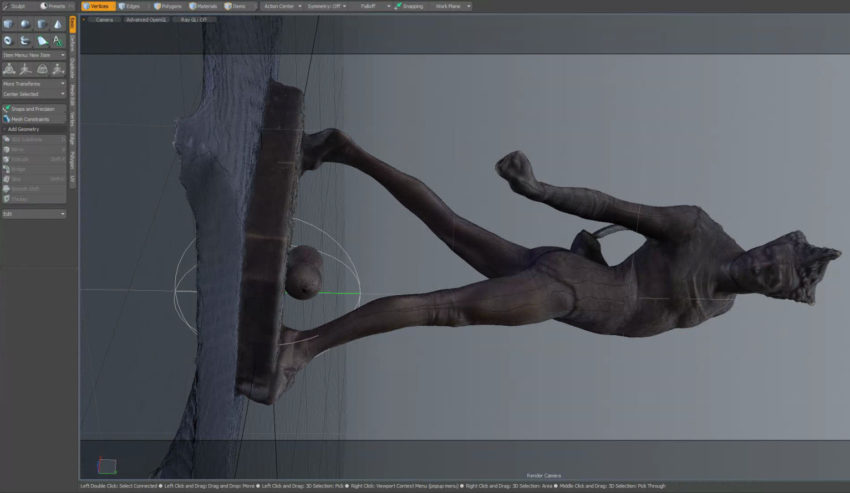Toggle Snapping in top toolbar

(409, 6)
